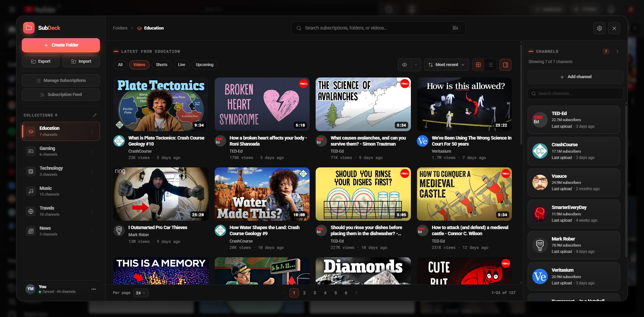
Task: Click the Vsauce channel avatar
Action: [540, 182]
